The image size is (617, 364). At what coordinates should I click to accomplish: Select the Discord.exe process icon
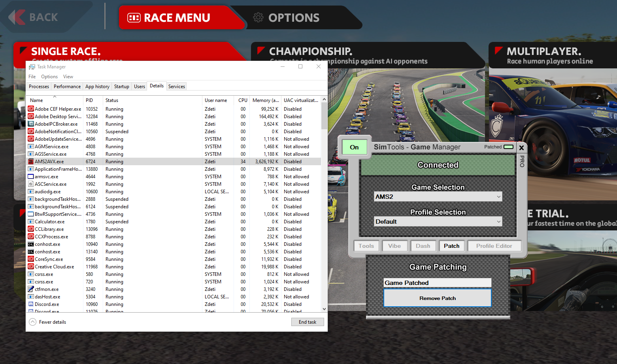click(31, 304)
